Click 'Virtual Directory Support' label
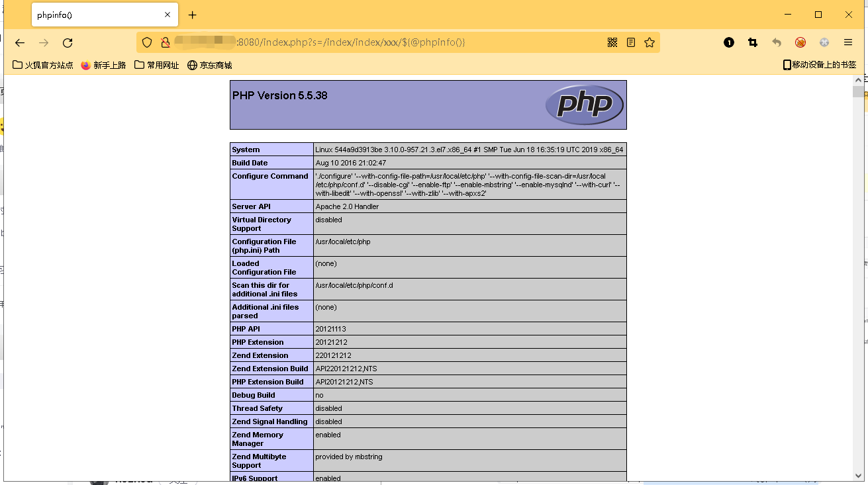Image resolution: width=868 pixels, height=485 pixels. [x=262, y=224]
